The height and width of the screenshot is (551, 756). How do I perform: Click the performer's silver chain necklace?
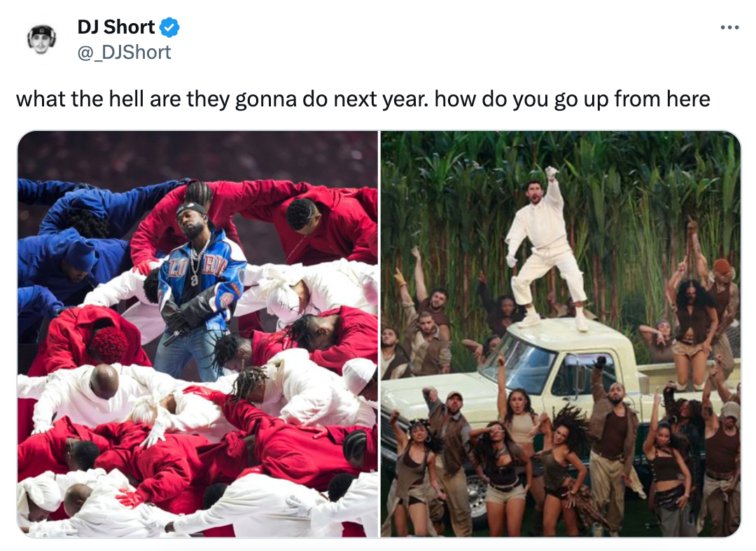[196, 259]
